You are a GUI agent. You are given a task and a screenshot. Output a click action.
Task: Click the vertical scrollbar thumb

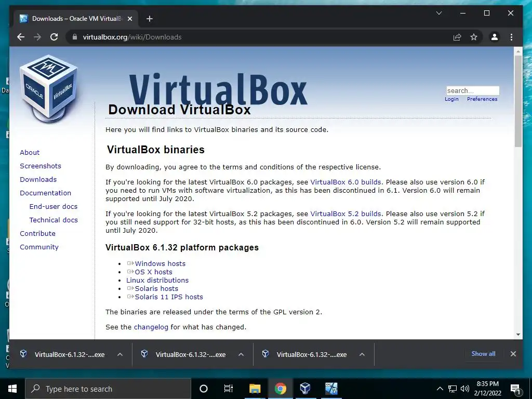coord(518,101)
